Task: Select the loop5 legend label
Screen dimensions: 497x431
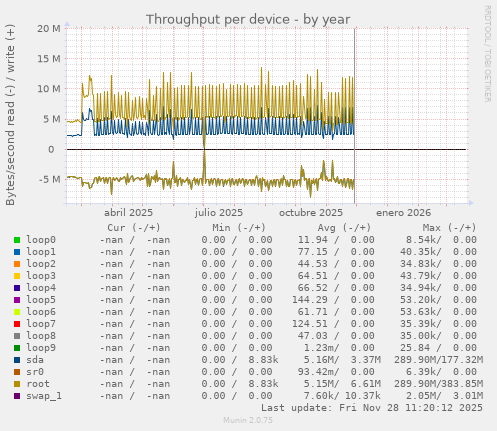Action: point(41,300)
